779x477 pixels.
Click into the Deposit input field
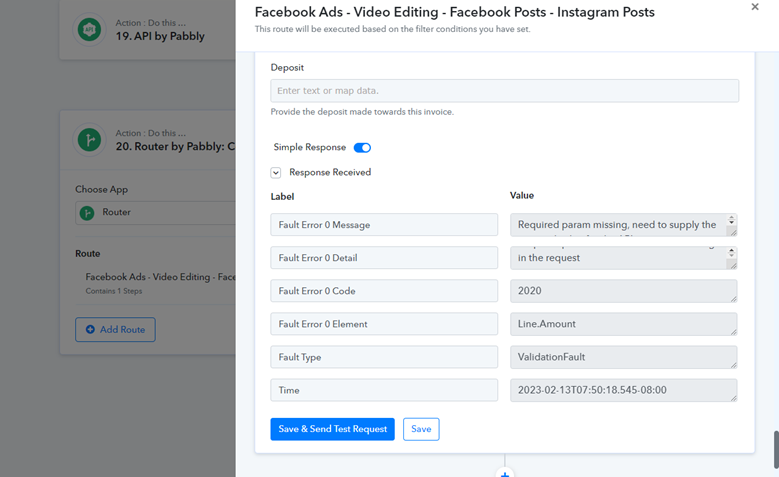point(504,91)
